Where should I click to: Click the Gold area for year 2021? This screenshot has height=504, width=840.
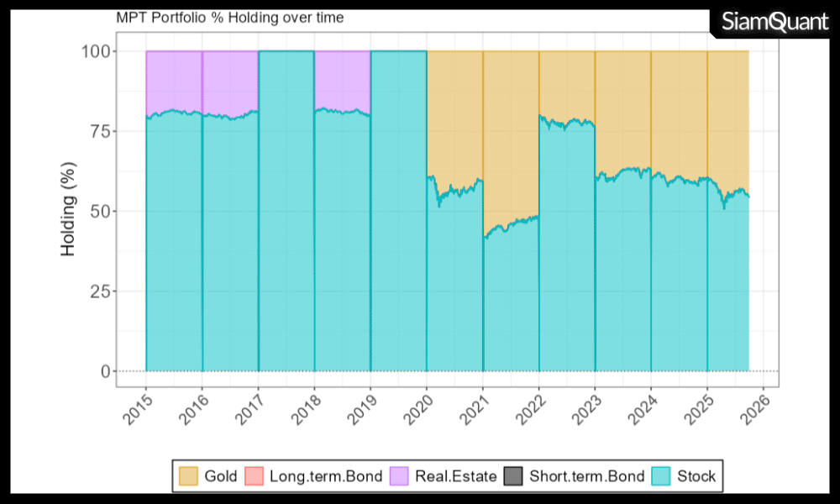point(511,134)
